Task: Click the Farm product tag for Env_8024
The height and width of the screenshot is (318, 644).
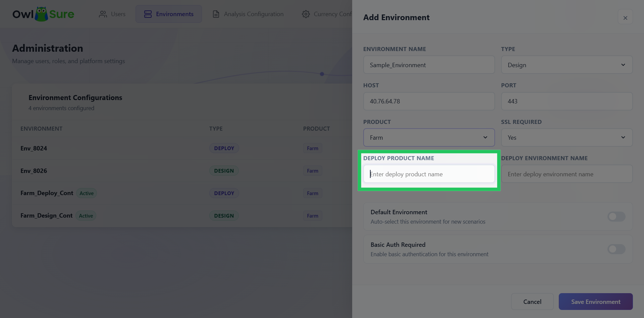Action: [313, 148]
